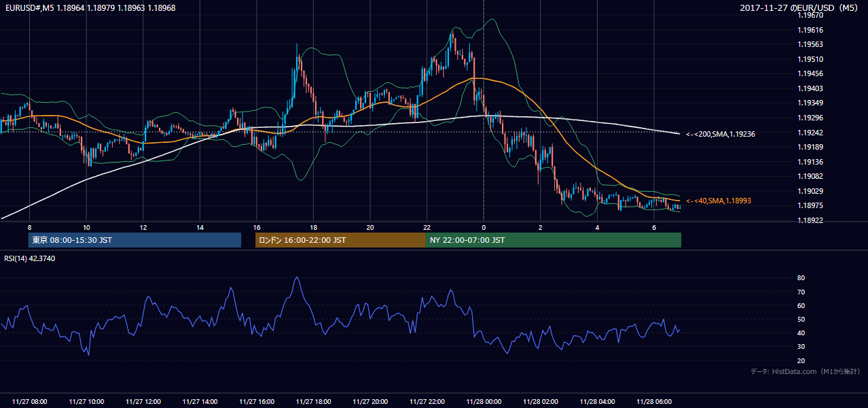
Task: Click RSI scale value 20
Action: click(801, 360)
